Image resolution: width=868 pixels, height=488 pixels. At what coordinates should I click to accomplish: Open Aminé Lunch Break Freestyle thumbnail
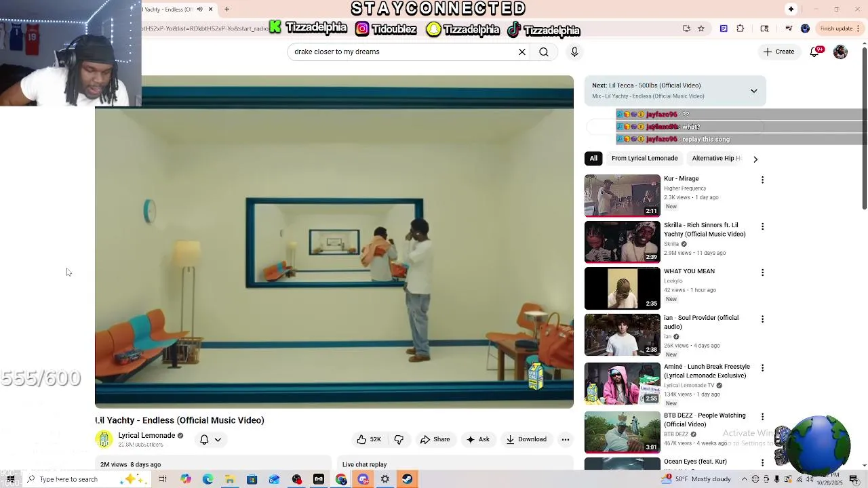point(622,384)
